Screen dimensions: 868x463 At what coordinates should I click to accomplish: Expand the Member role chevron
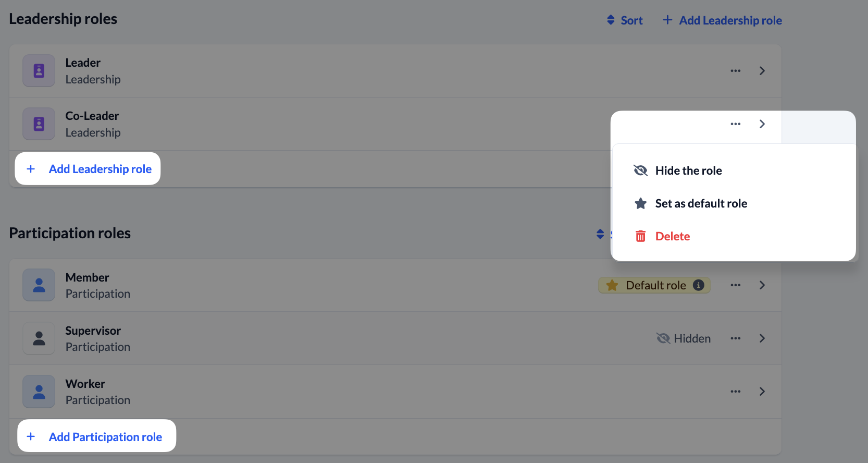(x=762, y=285)
